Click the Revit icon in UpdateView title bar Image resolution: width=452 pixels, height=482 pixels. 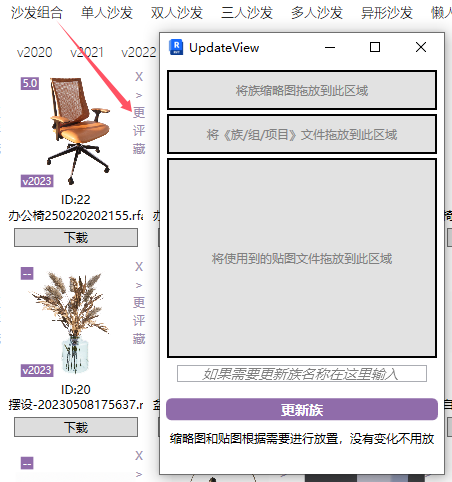(x=176, y=47)
